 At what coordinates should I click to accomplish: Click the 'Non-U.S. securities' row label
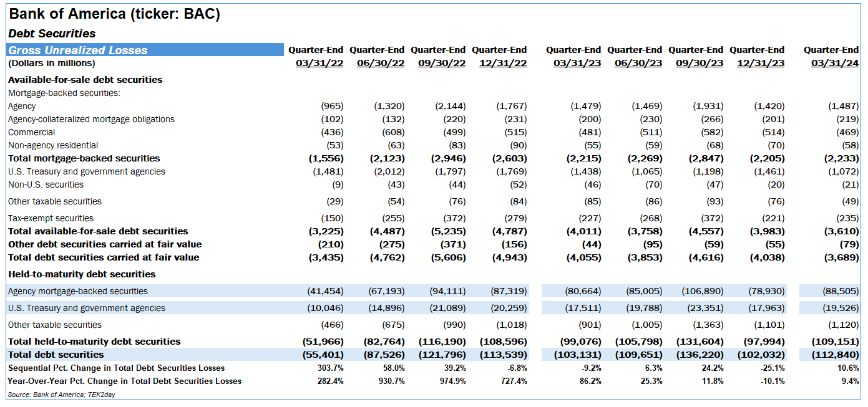(x=46, y=184)
